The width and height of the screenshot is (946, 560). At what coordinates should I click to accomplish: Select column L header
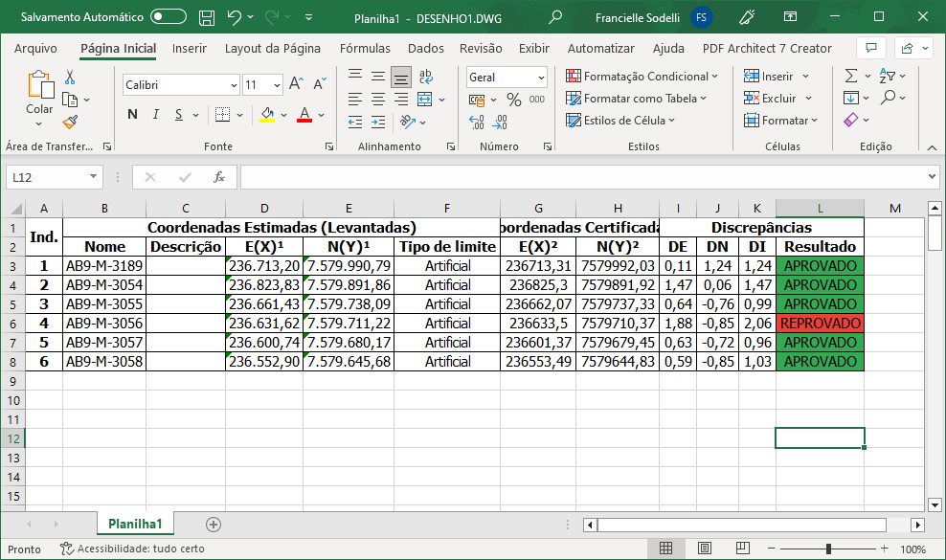tap(820, 208)
